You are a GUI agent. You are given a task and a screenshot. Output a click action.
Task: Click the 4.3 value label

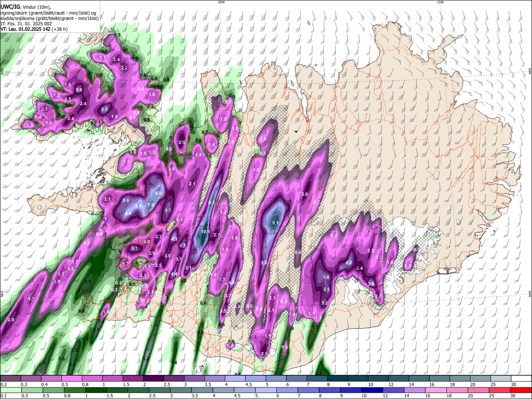pos(174,239)
